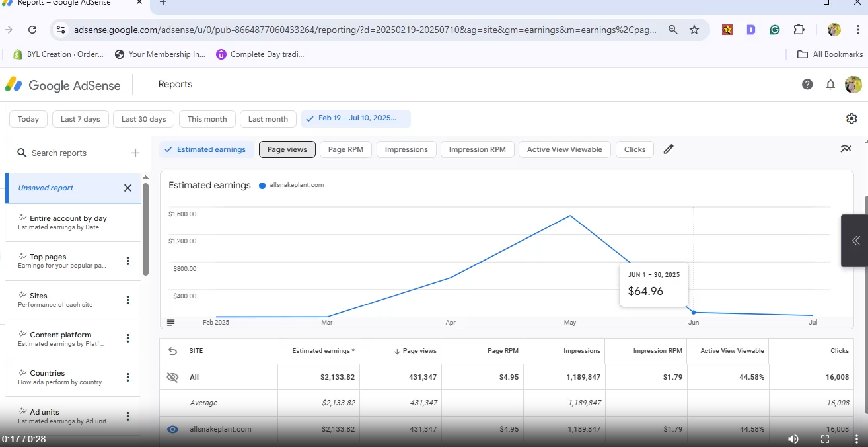Open the chart legend list icon

pos(171,323)
